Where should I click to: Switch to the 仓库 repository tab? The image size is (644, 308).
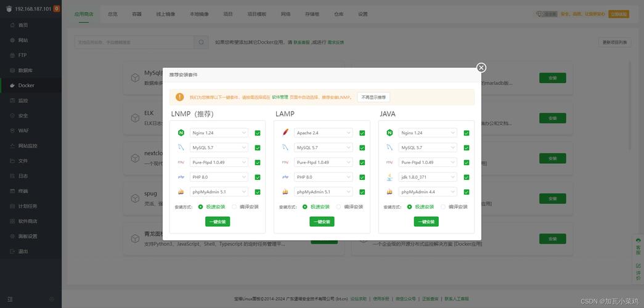click(x=339, y=14)
